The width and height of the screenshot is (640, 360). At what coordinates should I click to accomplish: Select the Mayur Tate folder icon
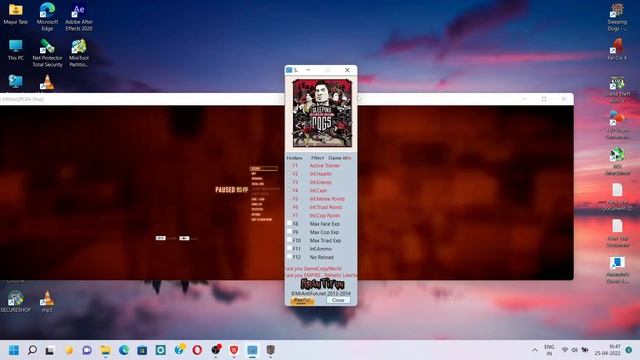click(16, 13)
